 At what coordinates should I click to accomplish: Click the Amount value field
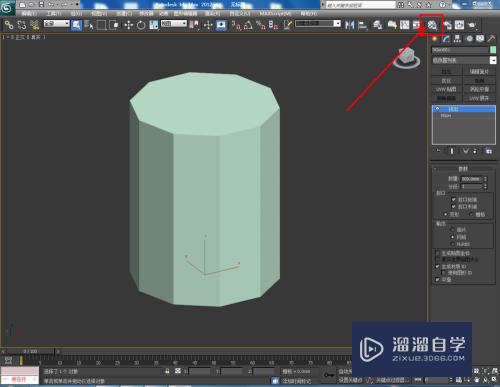click(471, 179)
